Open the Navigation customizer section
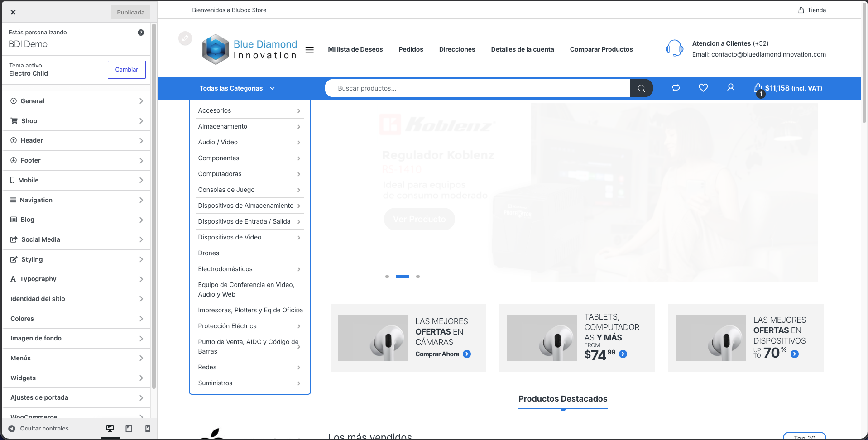This screenshot has width=868, height=440. point(77,200)
